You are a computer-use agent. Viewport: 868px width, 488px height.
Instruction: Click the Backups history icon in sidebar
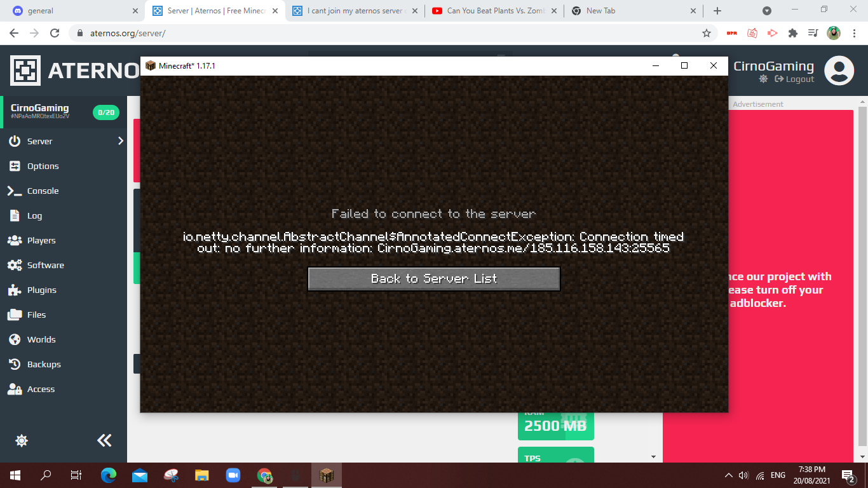15,364
